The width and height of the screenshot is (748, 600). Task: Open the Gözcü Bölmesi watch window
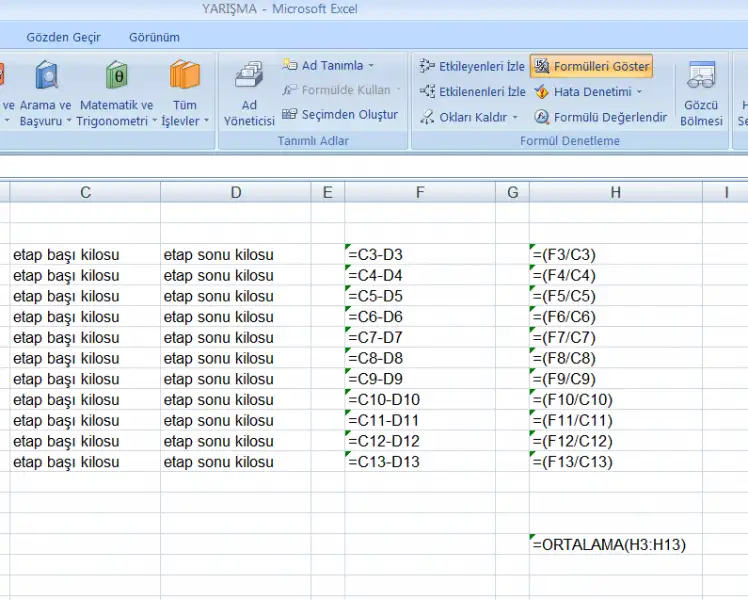701,93
